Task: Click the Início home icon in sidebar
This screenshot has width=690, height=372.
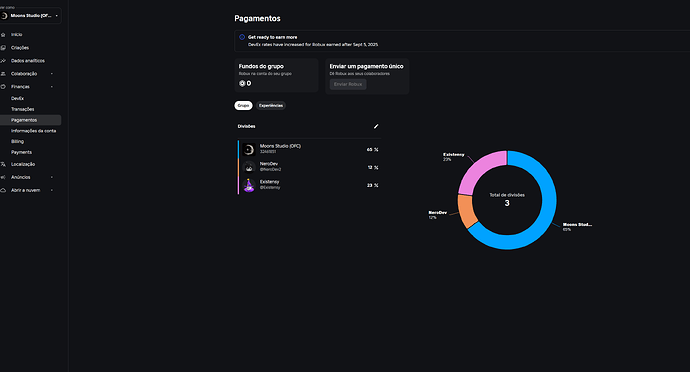Action: (3, 34)
